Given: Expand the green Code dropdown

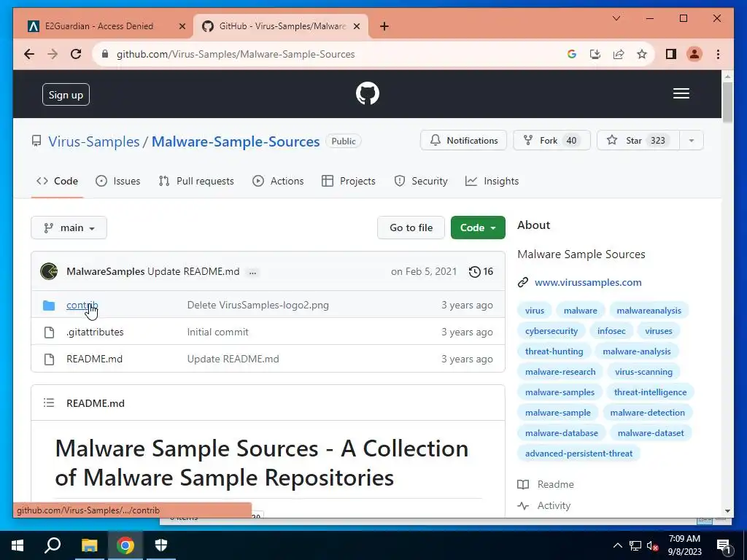Looking at the screenshot, I should [478, 227].
